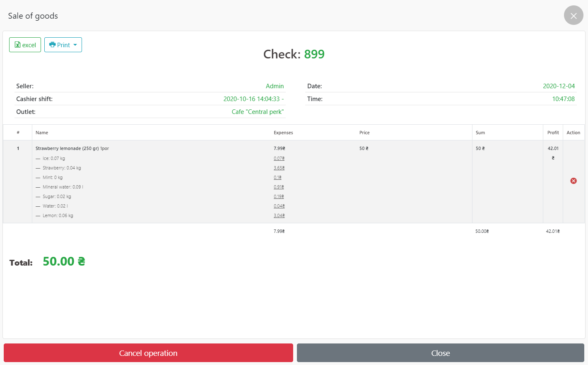Open the Admin seller link
The height and width of the screenshot is (365, 588).
(x=275, y=86)
